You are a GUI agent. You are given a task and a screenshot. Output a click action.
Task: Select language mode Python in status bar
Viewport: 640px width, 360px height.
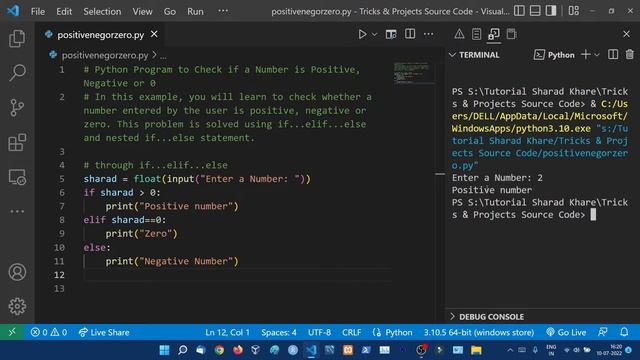(398, 332)
